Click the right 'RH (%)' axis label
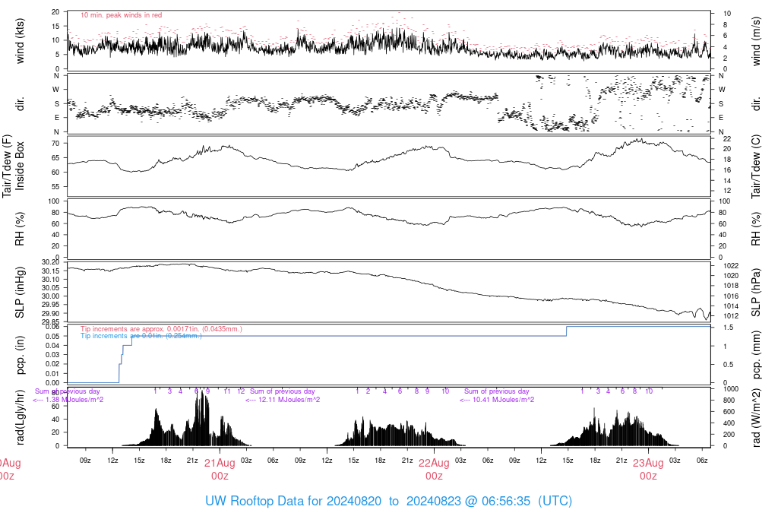The width and height of the screenshot is (778, 532). [756, 229]
